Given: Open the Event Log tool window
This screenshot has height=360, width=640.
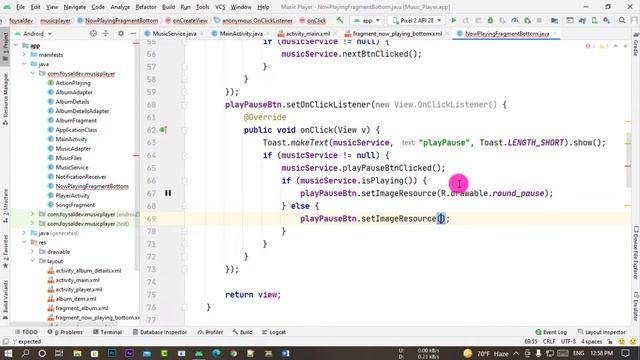Looking at the screenshot, I should [x=551, y=332].
